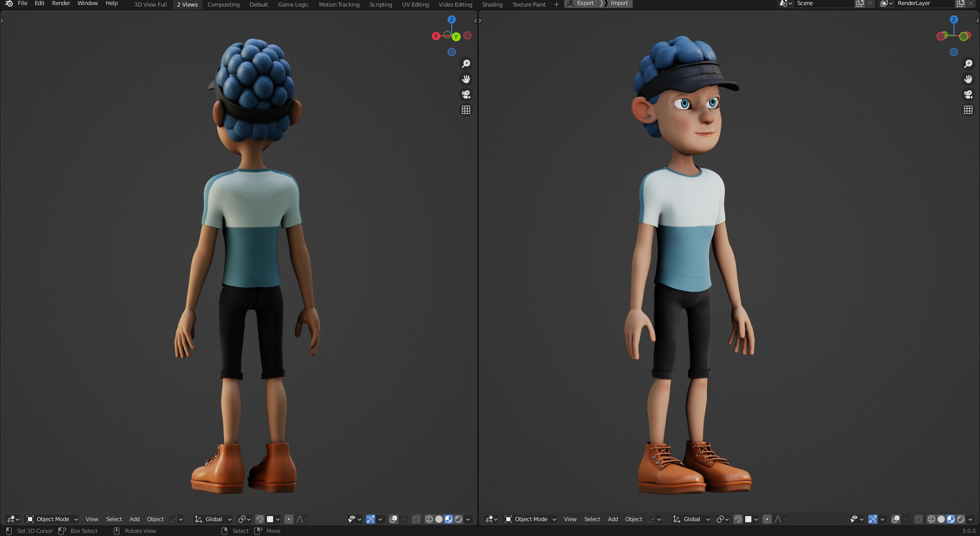Open Global orientation dropdown in right viewport
This screenshot has width=980, height=536.
(x=691, y=519)
